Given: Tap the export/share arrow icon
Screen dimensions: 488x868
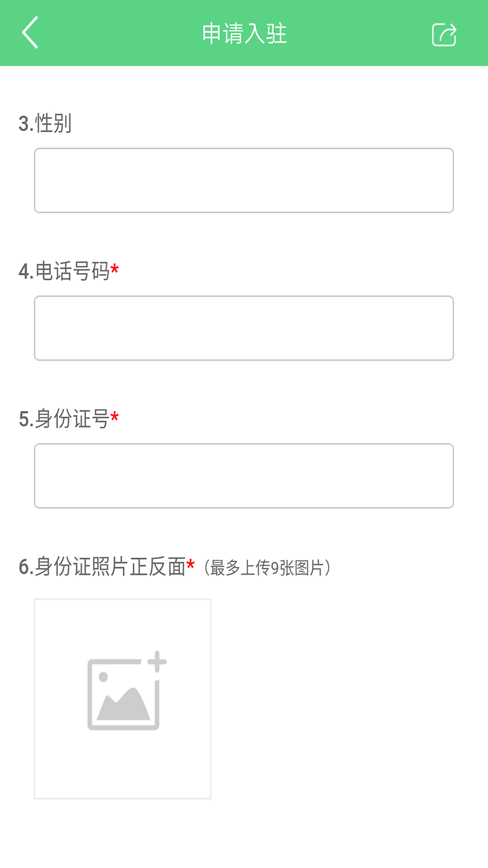Looking at the screenshot, I should coord(445,34).
